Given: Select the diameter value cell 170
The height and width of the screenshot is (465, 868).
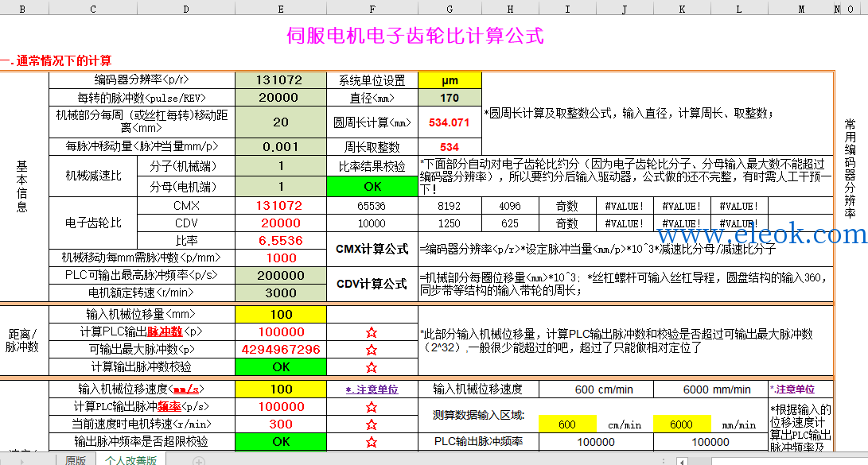Looking at the screenshot, I should [x=450, y=98].
